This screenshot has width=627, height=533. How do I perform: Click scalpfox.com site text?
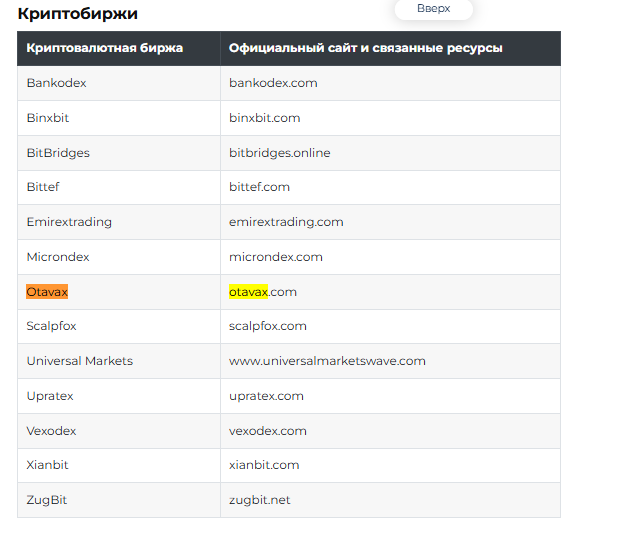tap(268, 326)
